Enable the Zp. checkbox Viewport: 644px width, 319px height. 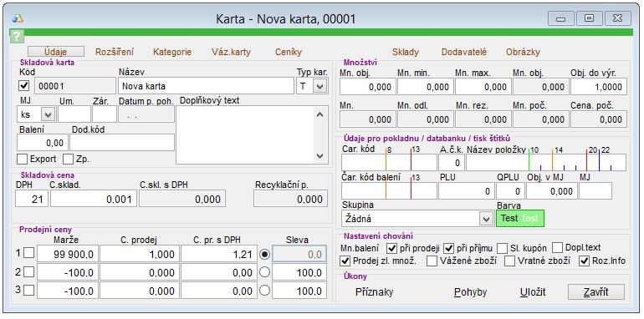(69, 159)
